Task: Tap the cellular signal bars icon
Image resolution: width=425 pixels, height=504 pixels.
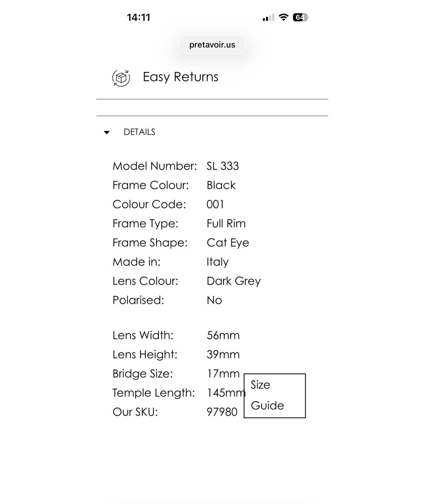Action: click(268, 18)
